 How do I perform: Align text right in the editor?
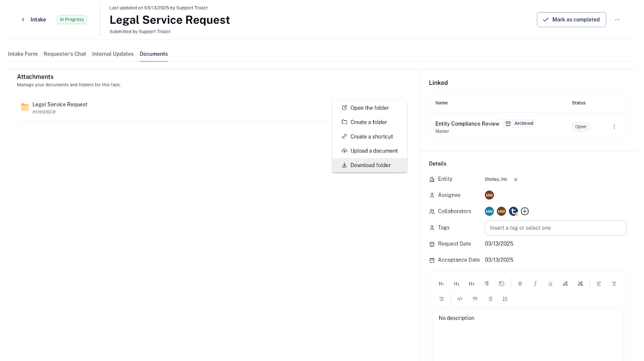click(441, 299)
